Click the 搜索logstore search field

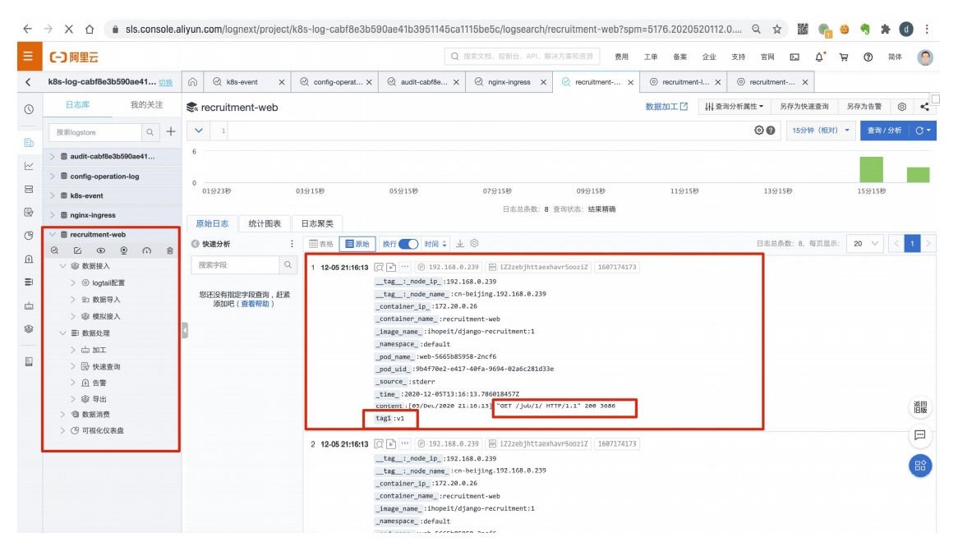[x=94, y=132]
